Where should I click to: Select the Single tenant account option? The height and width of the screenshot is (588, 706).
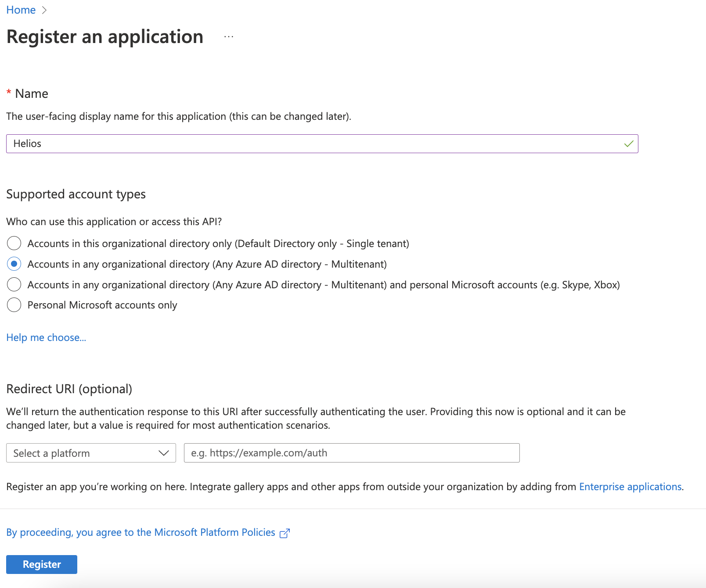(14, 243)
